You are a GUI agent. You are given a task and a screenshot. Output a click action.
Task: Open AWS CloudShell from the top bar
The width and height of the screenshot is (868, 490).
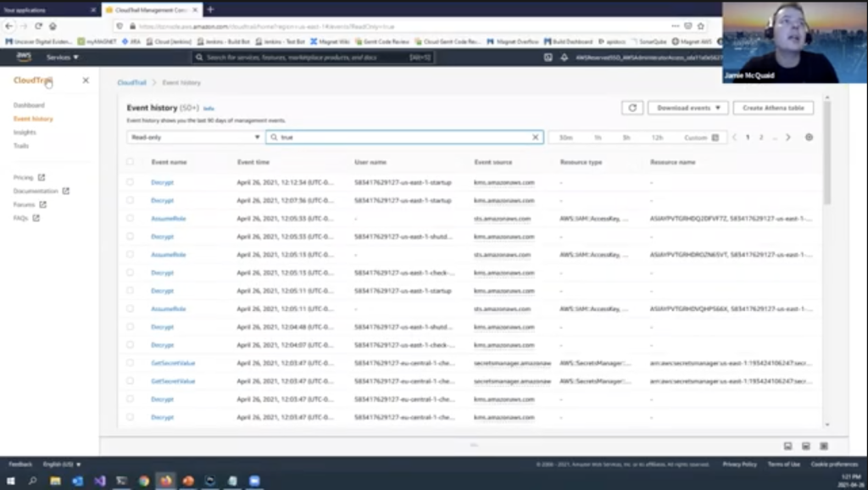coord(548,57)
